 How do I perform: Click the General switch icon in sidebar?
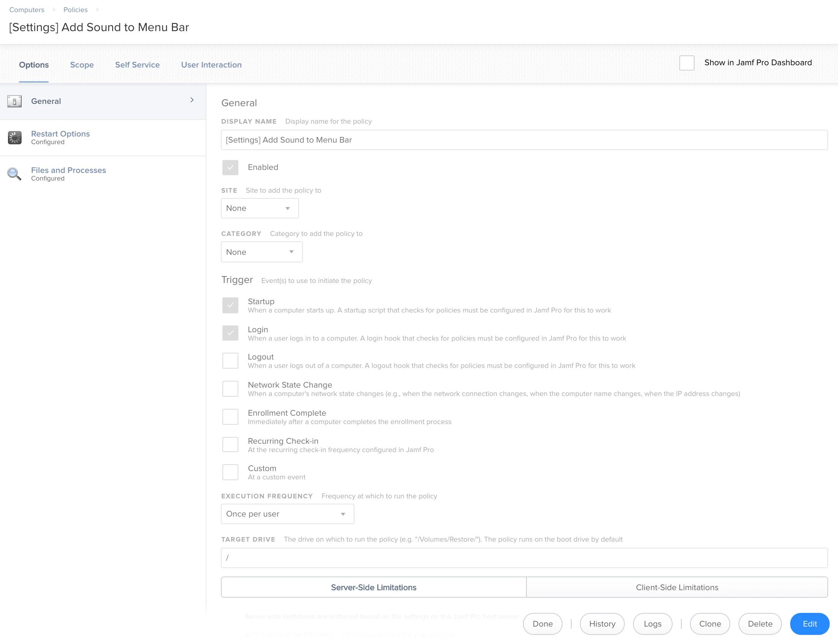[x=14, y=101]
